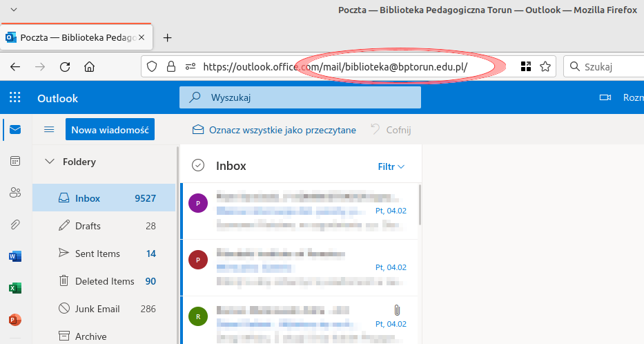The height and width of the screenshot is (344, 644).
Task: Launch PowerPoint from the app rail
Action: tap(15, 320)
